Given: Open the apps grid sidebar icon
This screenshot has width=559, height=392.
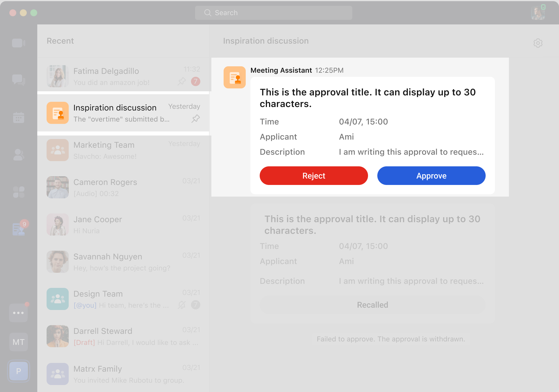Looking at the screenshot, I should coord(18,192).
